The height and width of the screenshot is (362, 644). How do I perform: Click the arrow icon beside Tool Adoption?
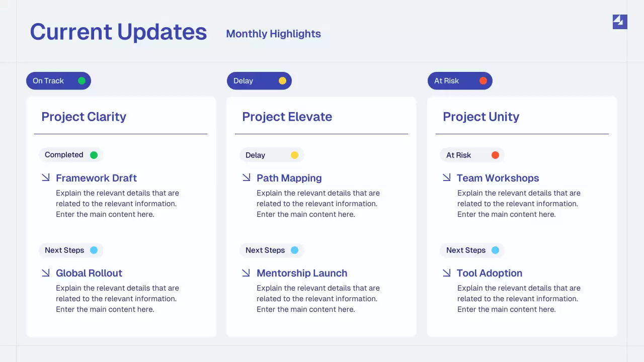click(x=446, y=273)
